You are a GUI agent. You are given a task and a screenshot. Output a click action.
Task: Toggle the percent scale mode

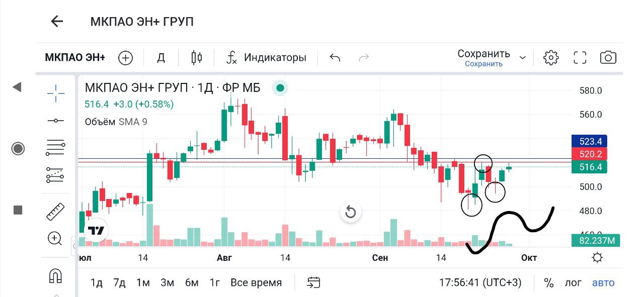click(548, 282)
